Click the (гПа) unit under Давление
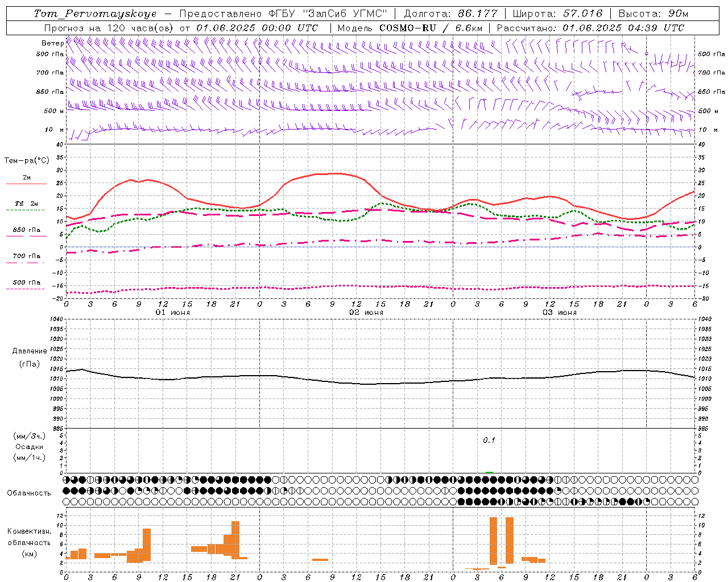The image size is (728, 582). tap(30, 364)
